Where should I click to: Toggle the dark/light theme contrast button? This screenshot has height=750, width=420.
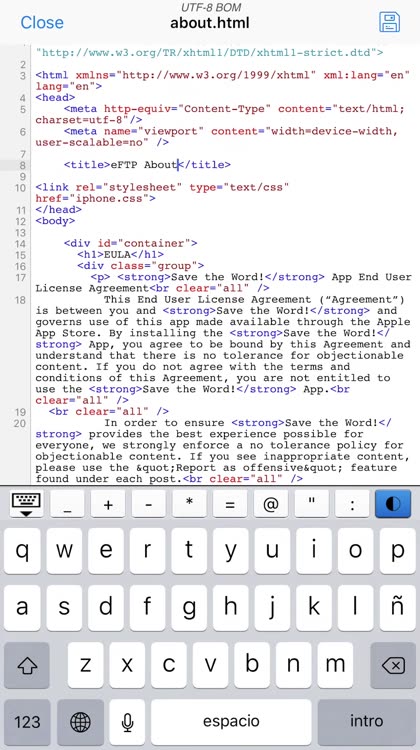tap(393, 504)
